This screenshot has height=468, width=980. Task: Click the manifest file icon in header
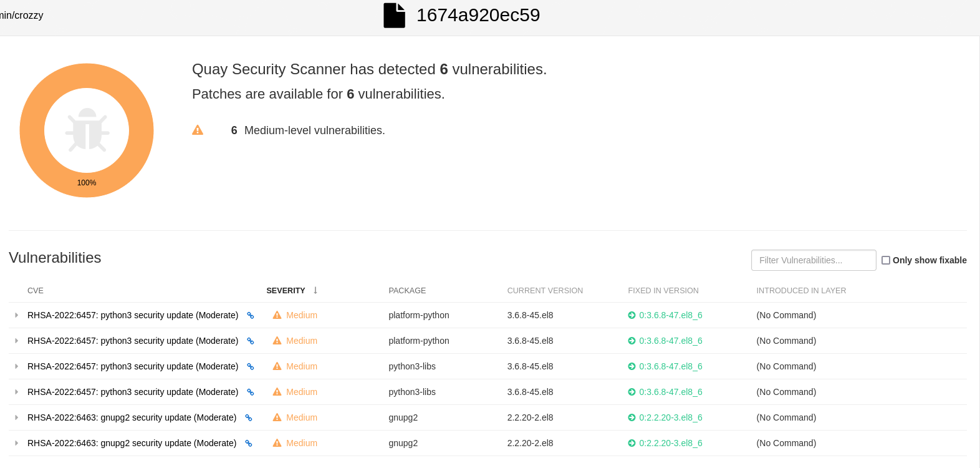(394, 16)
